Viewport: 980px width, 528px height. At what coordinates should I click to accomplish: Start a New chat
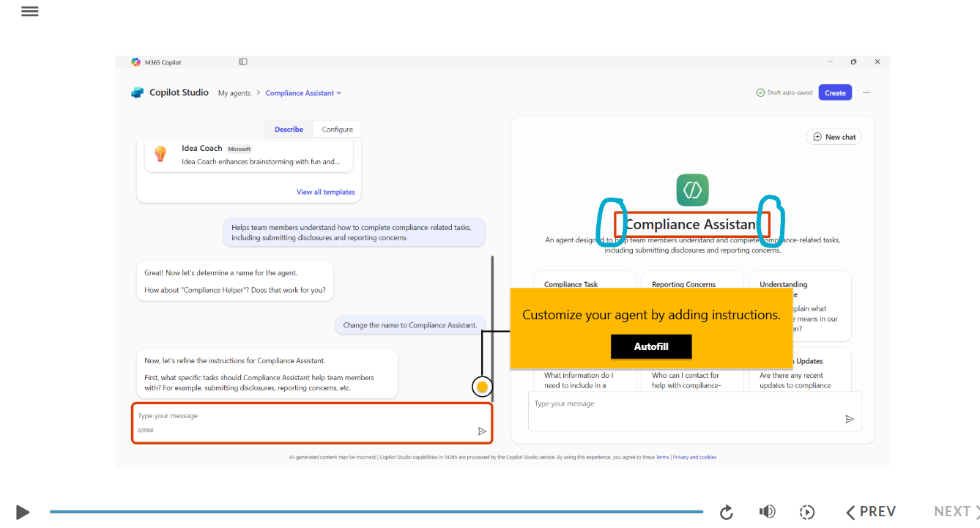tap(834, 137)
